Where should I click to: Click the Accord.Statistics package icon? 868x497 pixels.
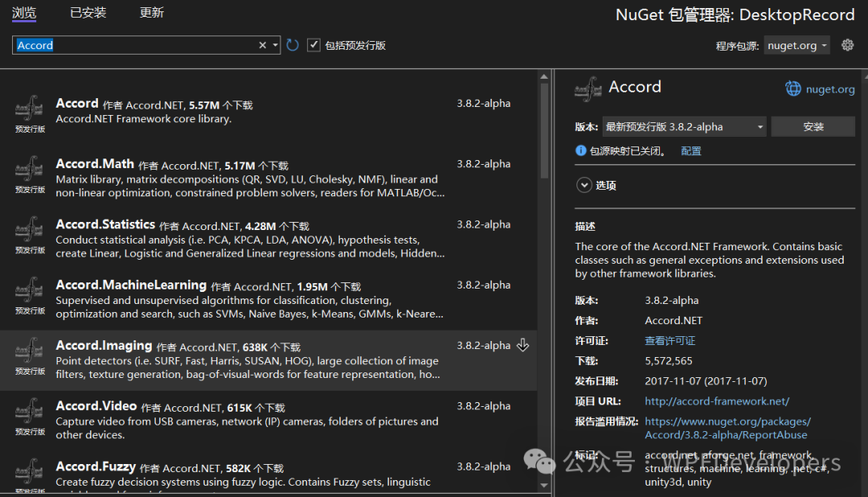[30, 229]
